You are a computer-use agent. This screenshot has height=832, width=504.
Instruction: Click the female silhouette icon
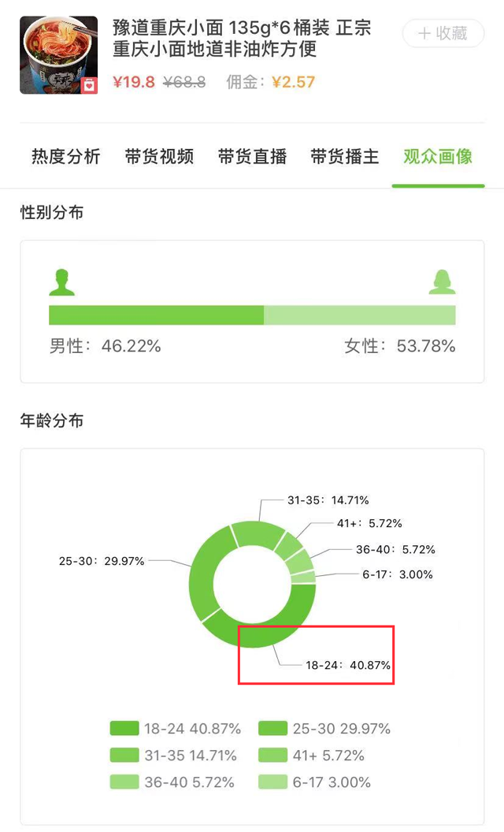pos(442,282)
